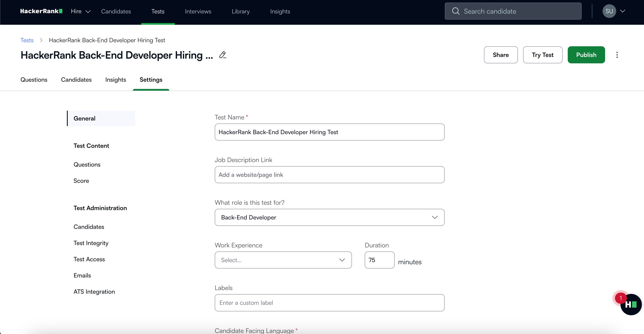Open the Hire product dropdown
The height and width of the screenshot is (334, 644).
[80, 12]
